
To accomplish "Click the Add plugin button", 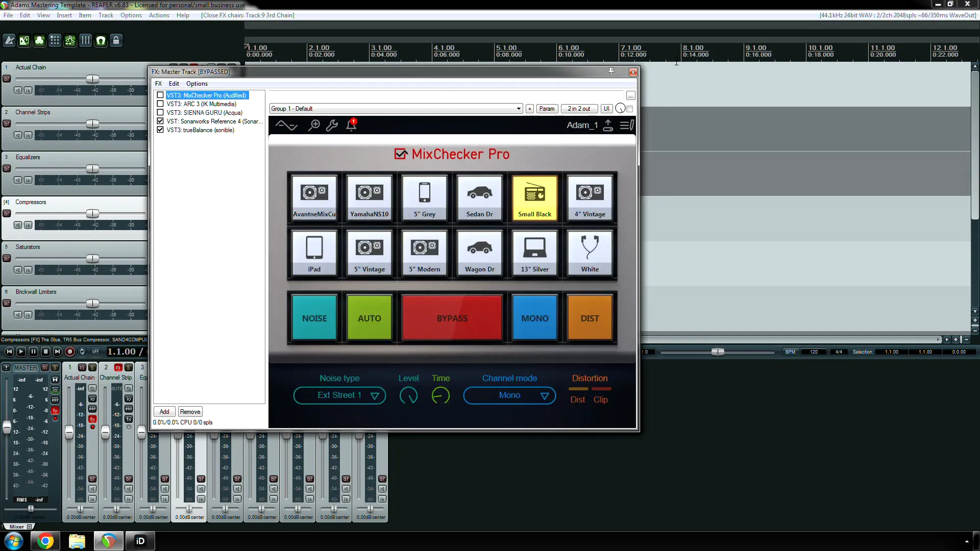I will 163,411.
